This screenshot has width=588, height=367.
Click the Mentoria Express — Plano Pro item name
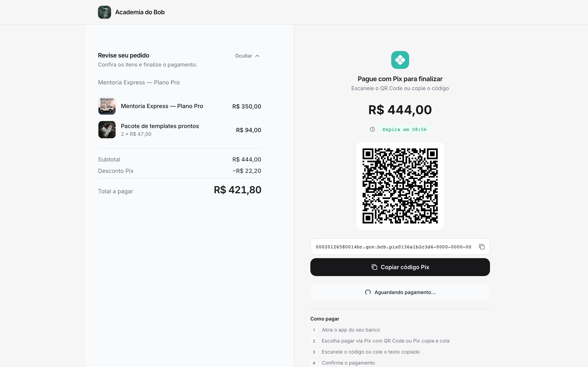pos(162,106)
